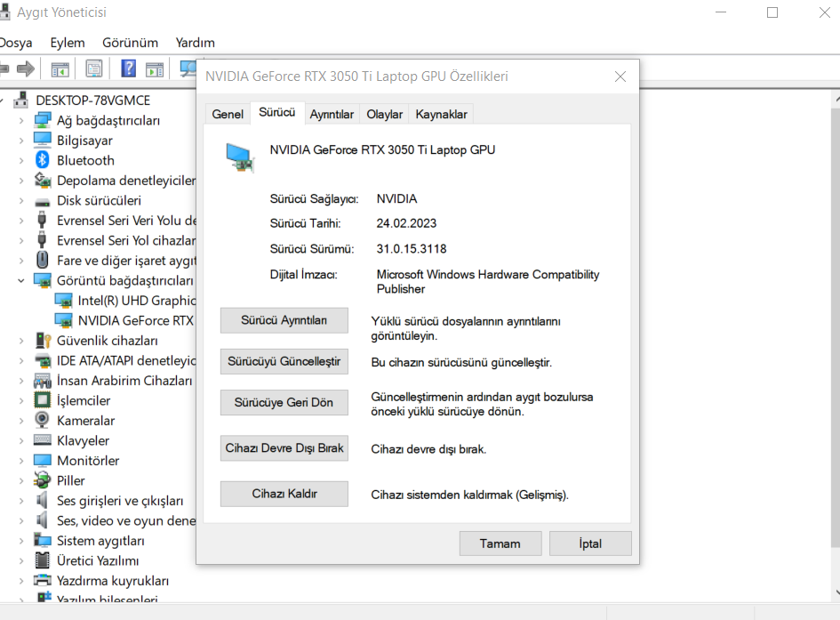Open the Görünüm menu

(130, 43)
